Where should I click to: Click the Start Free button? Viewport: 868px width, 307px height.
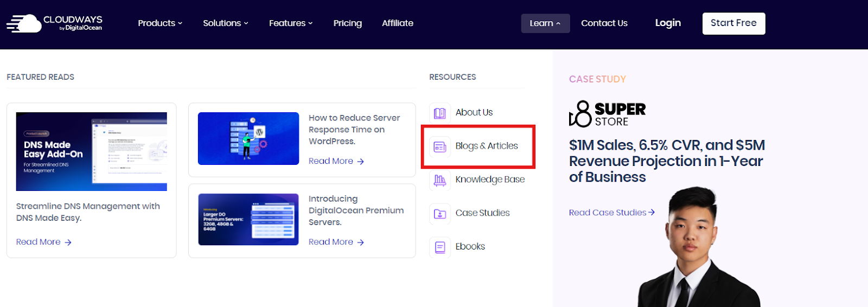pos(733,23)
